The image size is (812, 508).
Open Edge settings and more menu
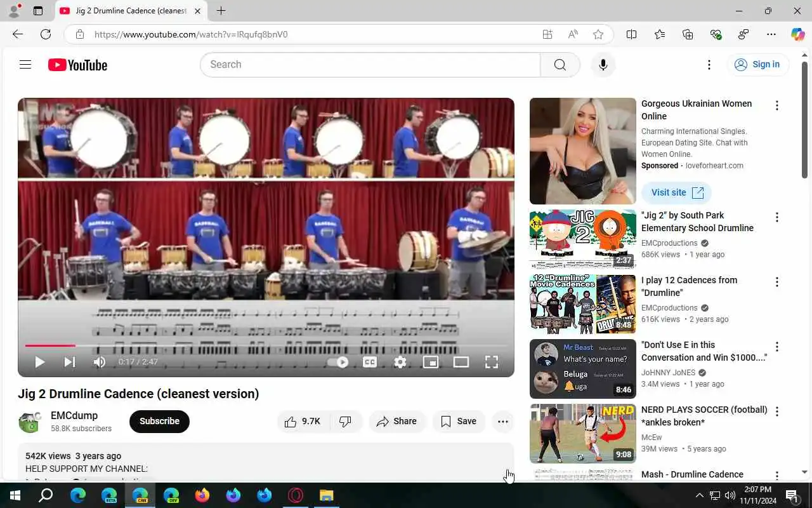click(x=771, y=34)
